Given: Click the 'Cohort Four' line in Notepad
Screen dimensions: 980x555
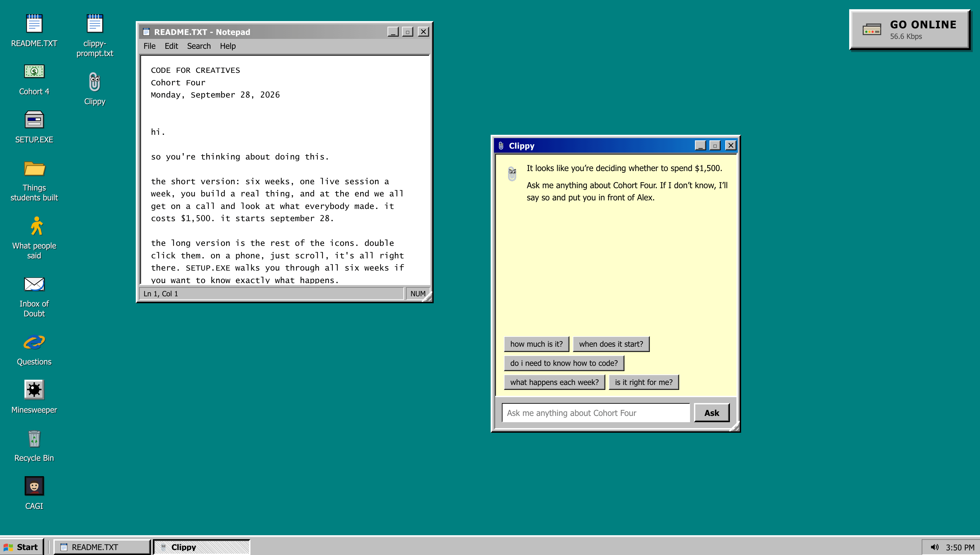Looking at the screenshot, I should click(178, 83).
